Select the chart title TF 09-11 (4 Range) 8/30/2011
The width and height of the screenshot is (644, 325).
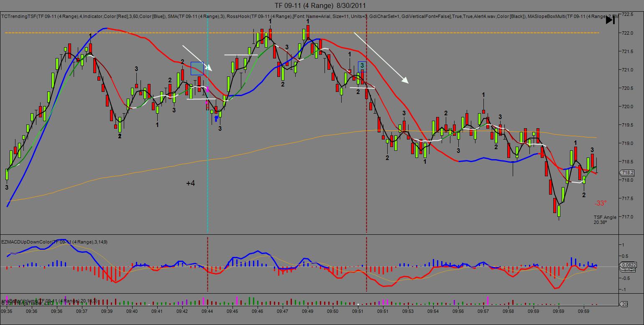tap(320, 5)
